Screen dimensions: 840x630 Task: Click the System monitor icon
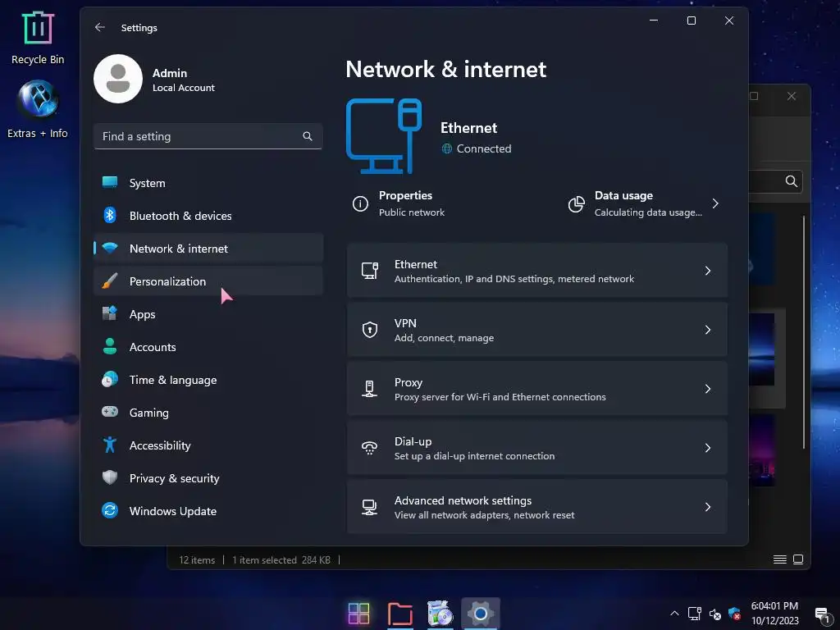[x=110, y=182]
